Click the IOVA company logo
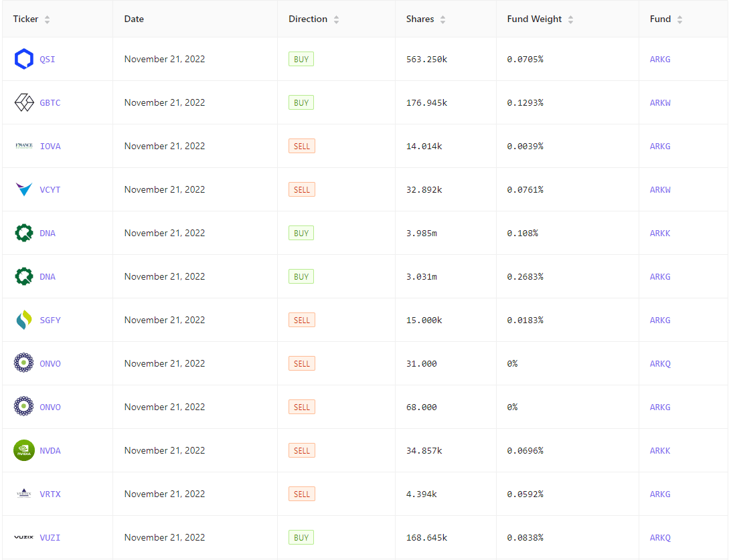Image resolution: width=731 pixels, height=560 pixels. tap(24, 146)
